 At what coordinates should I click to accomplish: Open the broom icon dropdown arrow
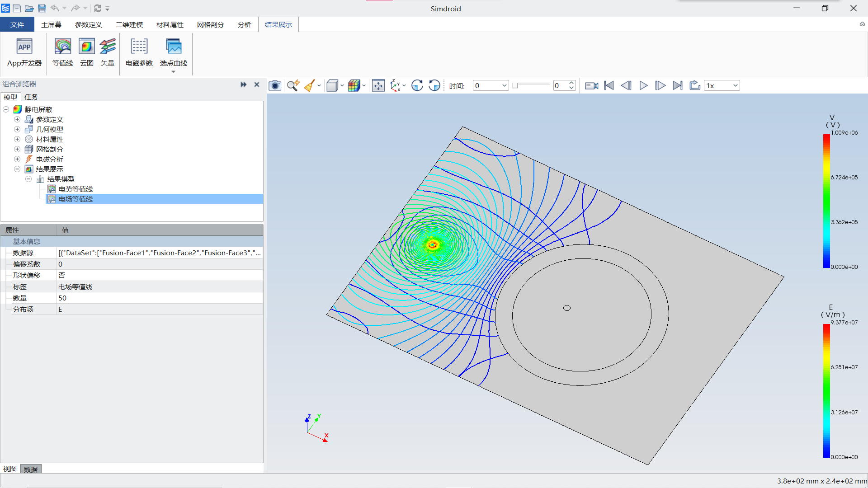coord(319,85)
